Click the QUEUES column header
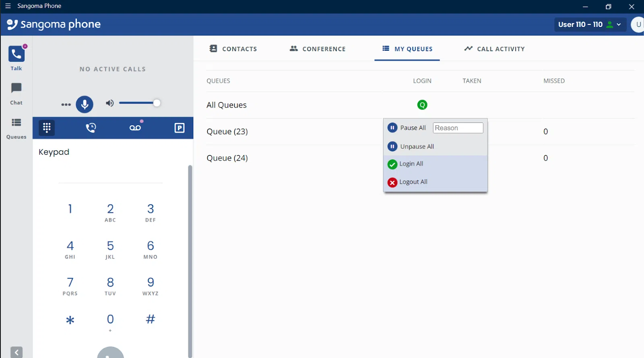644x358 pixels. (x=218, y=81)
